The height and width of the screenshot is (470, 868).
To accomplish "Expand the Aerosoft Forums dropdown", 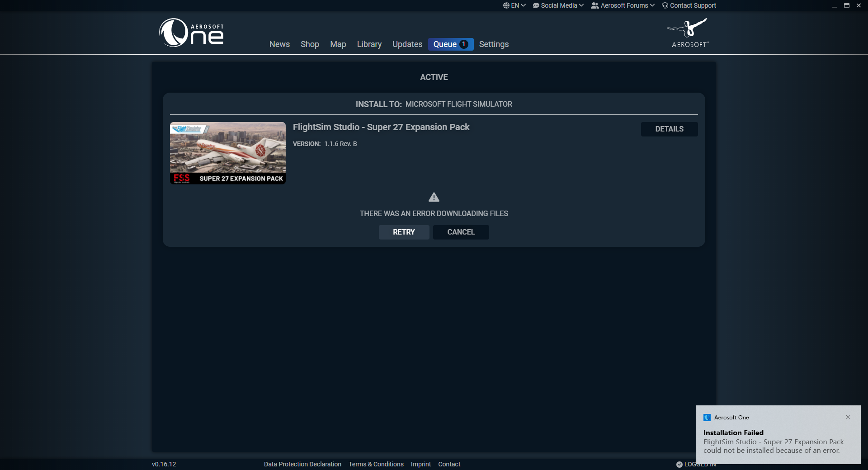I will click(x=652, y=5).
